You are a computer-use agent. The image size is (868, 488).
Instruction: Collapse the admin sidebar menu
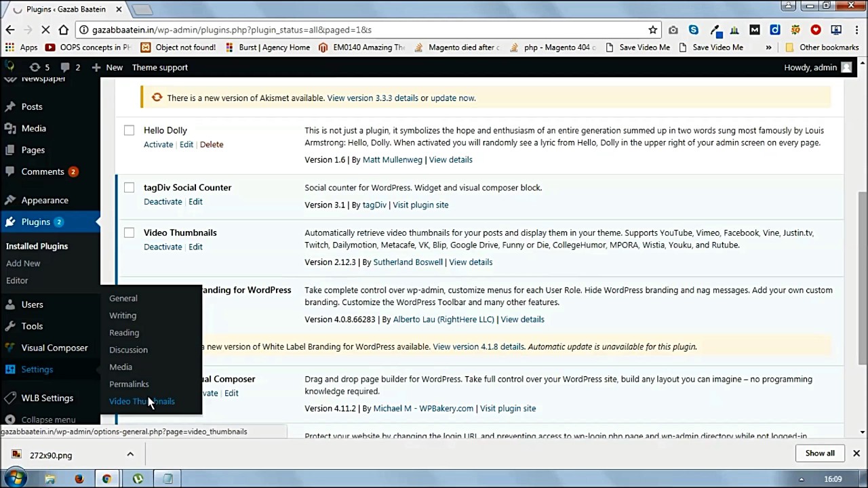tap(41, 420)
